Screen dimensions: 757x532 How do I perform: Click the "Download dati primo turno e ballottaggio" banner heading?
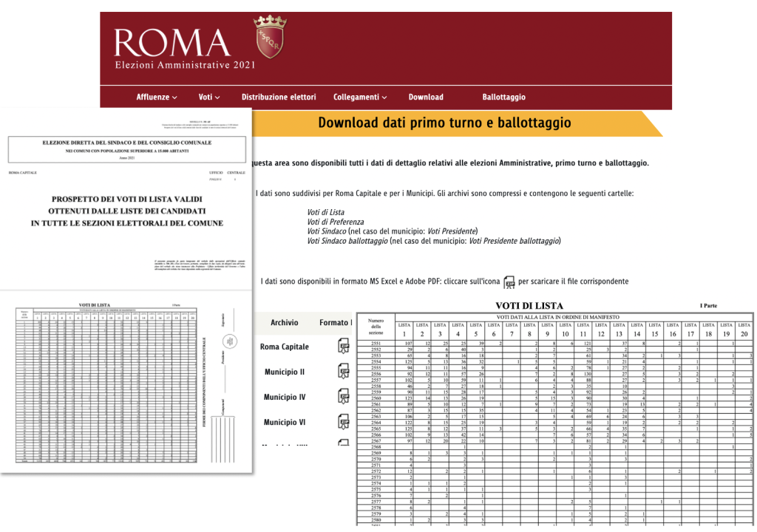click(444, 123)
